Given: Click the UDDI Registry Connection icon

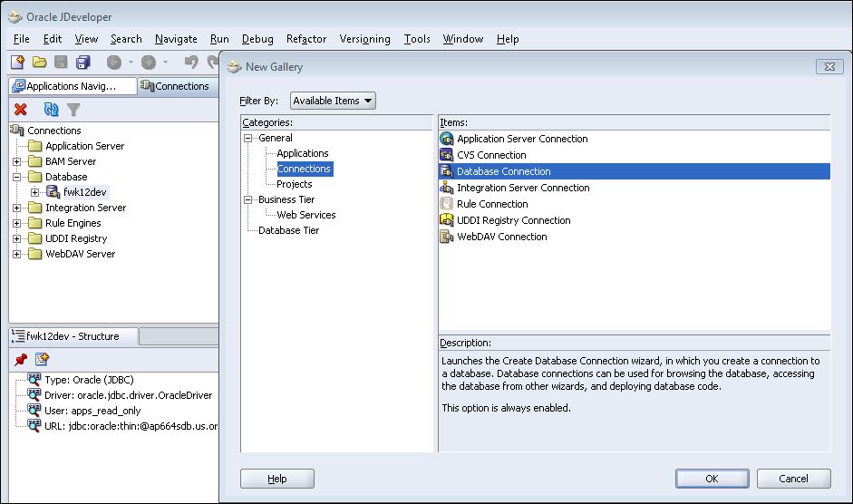Looking at the screenshot, I should (x=447, y=220).
